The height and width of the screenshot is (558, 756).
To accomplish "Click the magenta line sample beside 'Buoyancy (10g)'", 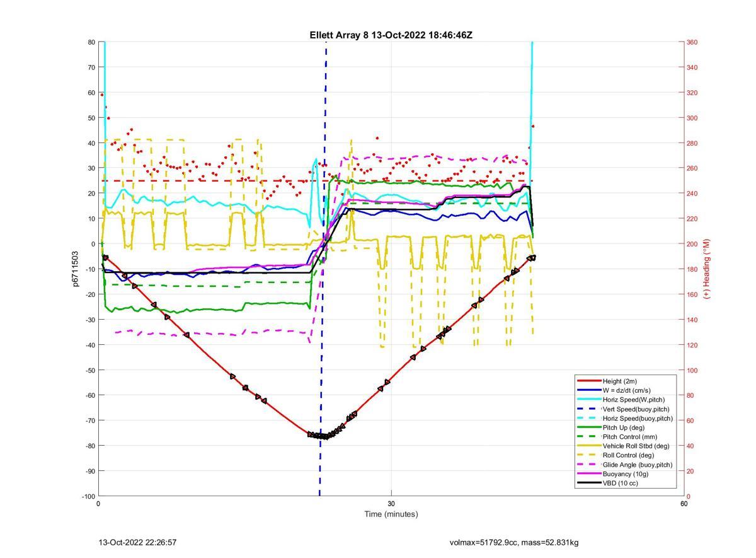I will pyautogui.click(x=589, y=474).
